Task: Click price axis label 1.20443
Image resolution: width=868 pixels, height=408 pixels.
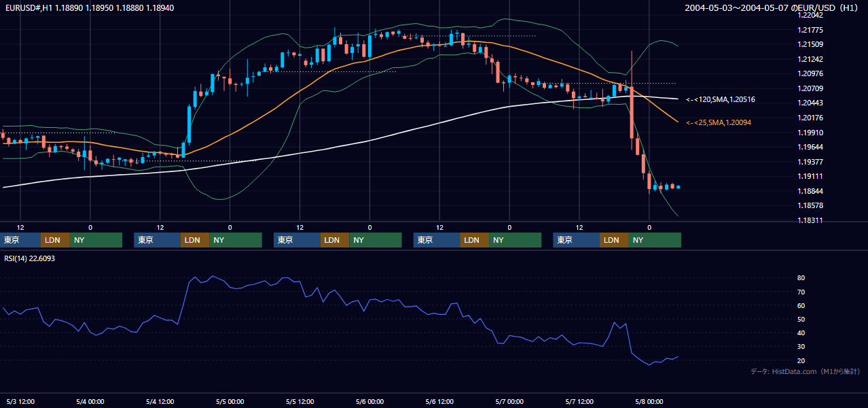Action: pos(810,103)
